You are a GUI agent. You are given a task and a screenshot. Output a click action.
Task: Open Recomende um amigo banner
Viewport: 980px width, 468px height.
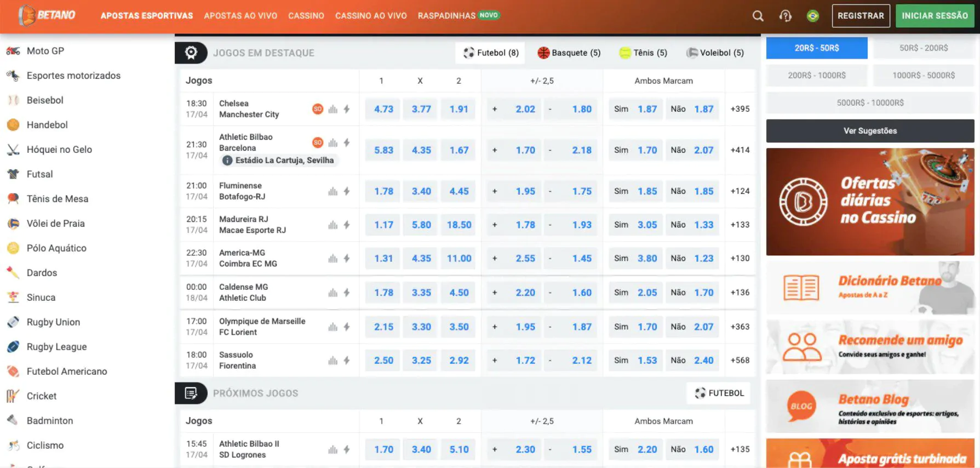(x=870, y=347)
